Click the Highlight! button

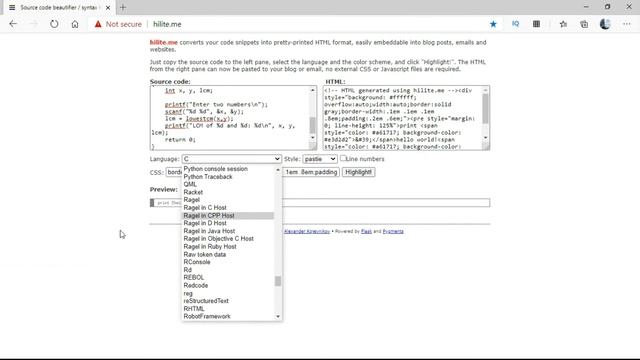[358, 172]
